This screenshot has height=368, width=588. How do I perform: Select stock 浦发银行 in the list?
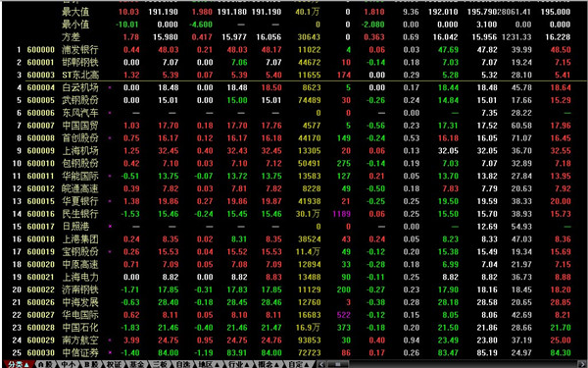coord(80,50)
